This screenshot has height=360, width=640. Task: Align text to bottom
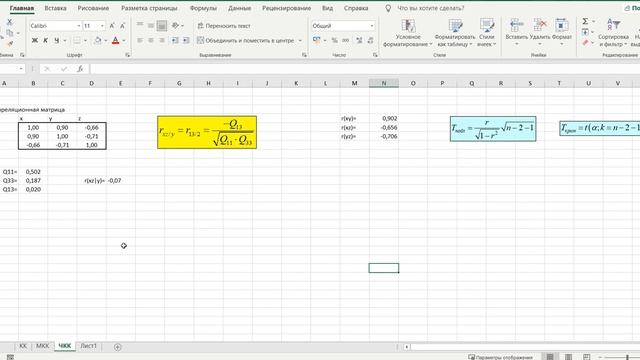(x=162, y=26)
